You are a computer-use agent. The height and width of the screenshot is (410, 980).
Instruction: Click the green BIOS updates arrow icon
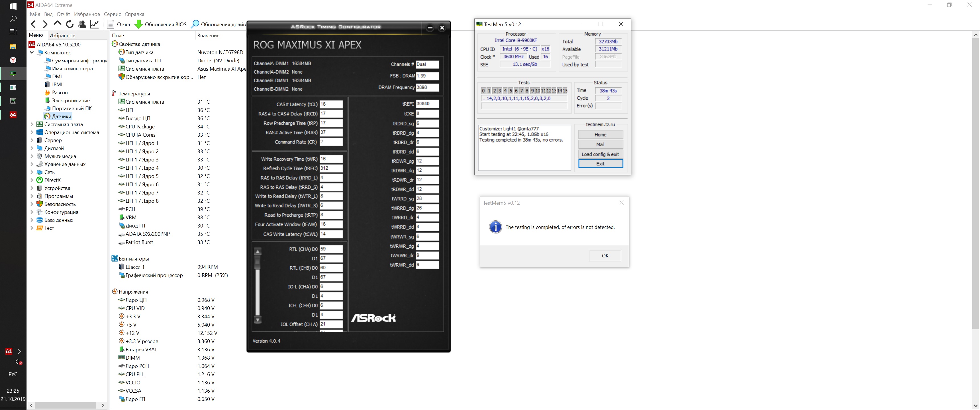[139, 24]
